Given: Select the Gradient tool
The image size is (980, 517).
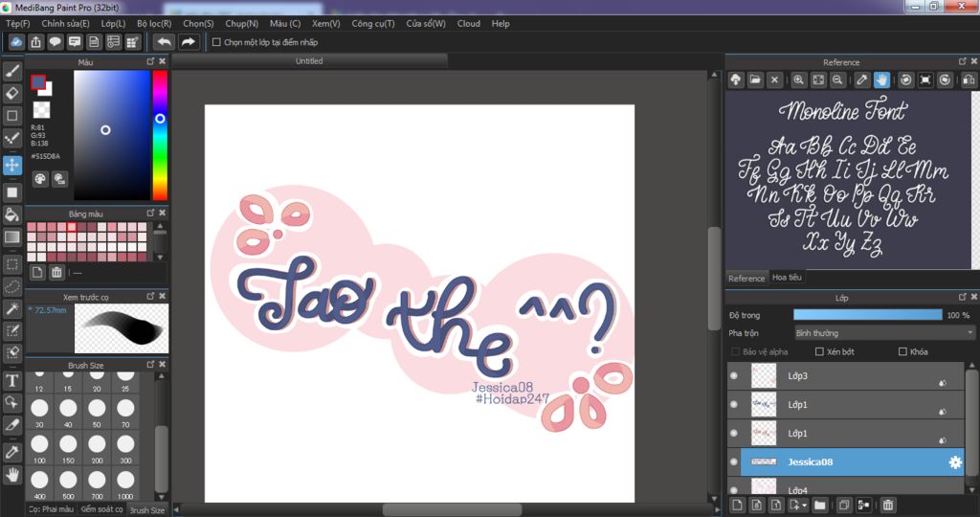Looking at the screenshot, I should pos(11,236).
